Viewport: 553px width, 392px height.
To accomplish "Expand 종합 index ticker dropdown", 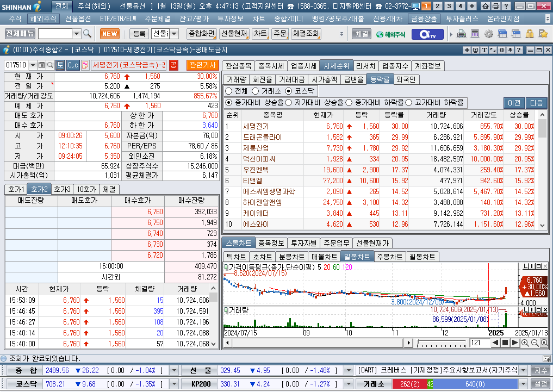I will [174, 370].
